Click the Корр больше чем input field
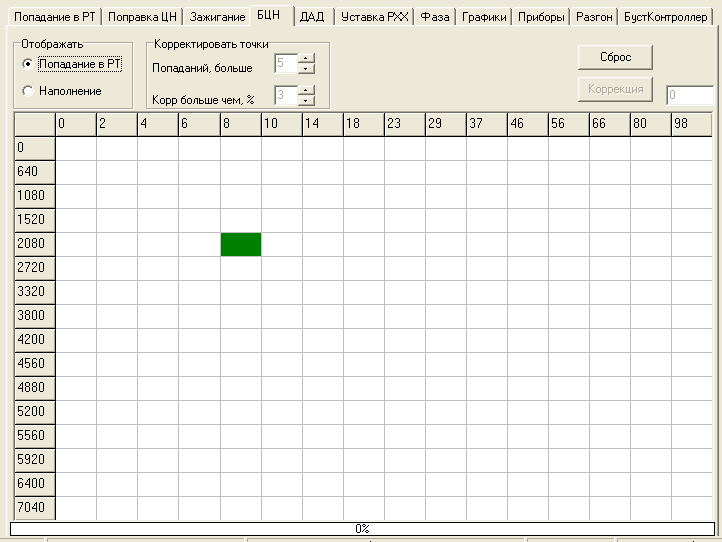Screen dimensions: 722x542 [x=286, y=95]
